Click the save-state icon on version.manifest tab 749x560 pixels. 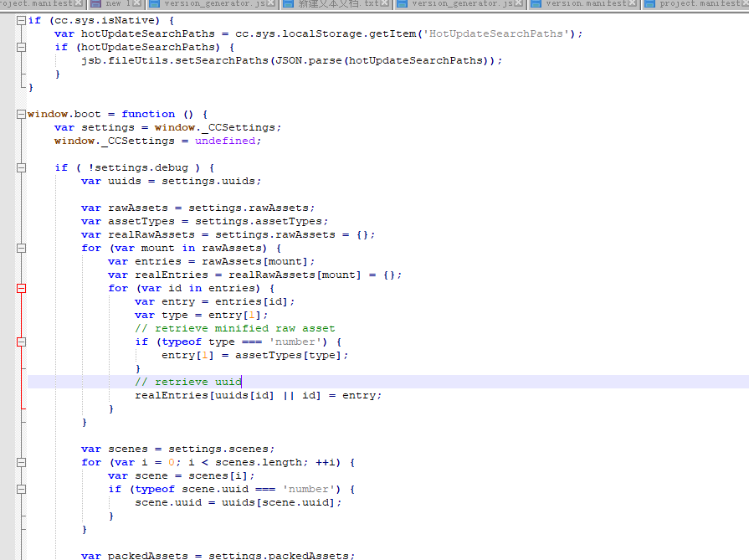[536, 4]
